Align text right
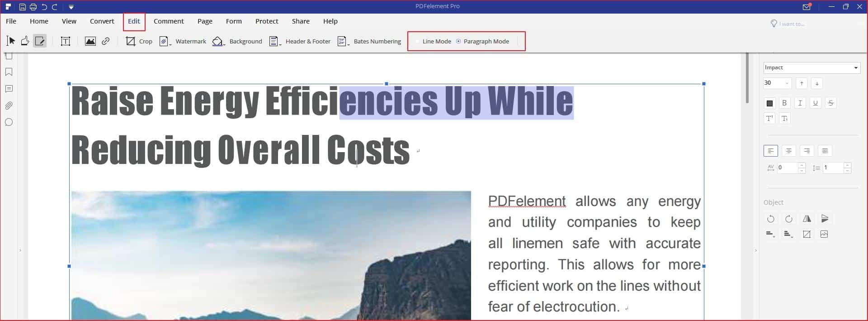The height and width of the screenshot is (321, 868). point(807,151)
